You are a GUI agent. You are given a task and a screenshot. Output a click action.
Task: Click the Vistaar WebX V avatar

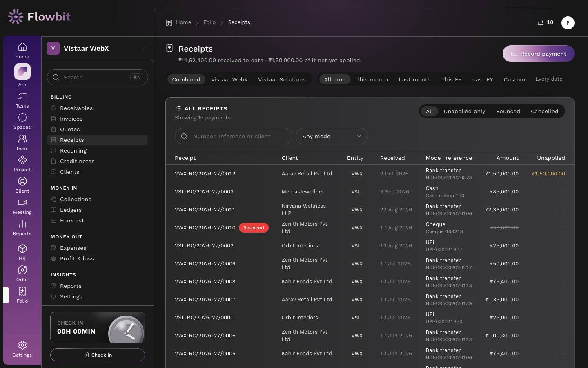(x=53, y=48)
